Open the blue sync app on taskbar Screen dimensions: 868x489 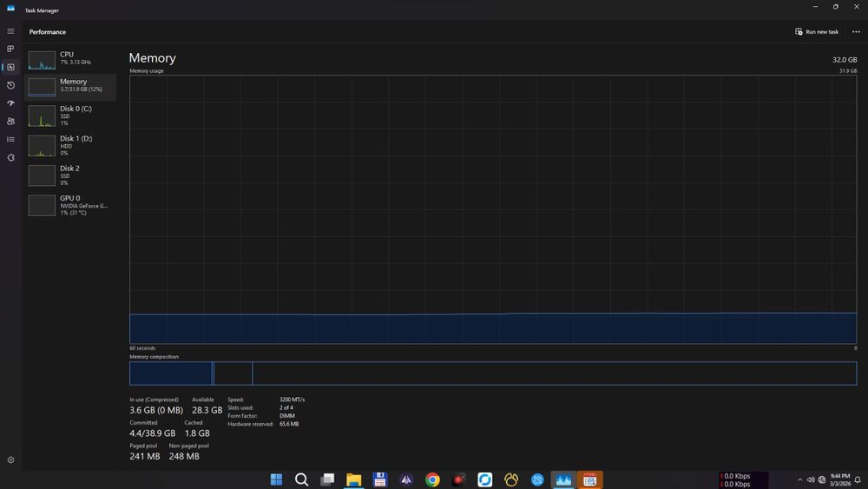pyautogui.click(x=485, y=479)
